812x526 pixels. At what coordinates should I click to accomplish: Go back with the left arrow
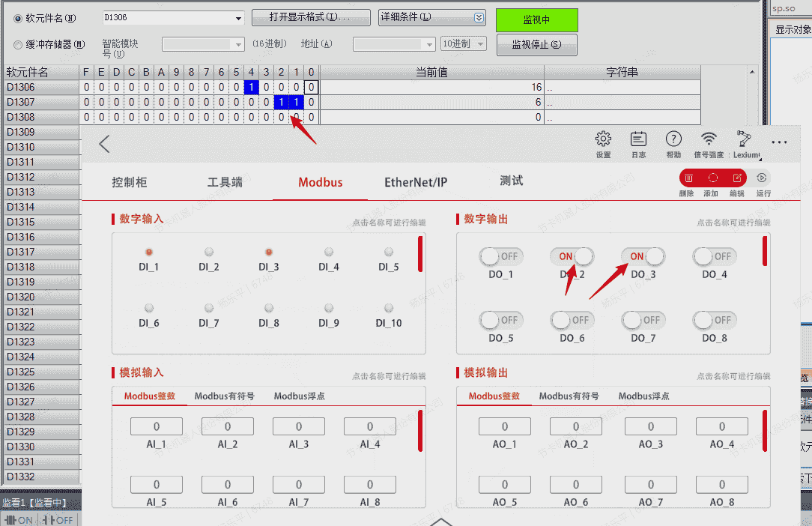click(104, 144)
